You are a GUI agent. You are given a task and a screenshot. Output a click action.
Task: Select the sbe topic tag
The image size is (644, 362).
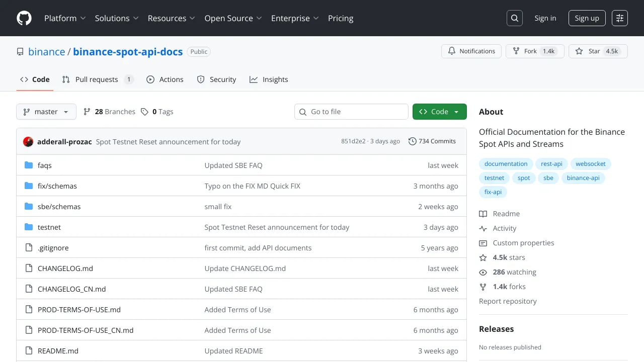pos(548,178)
